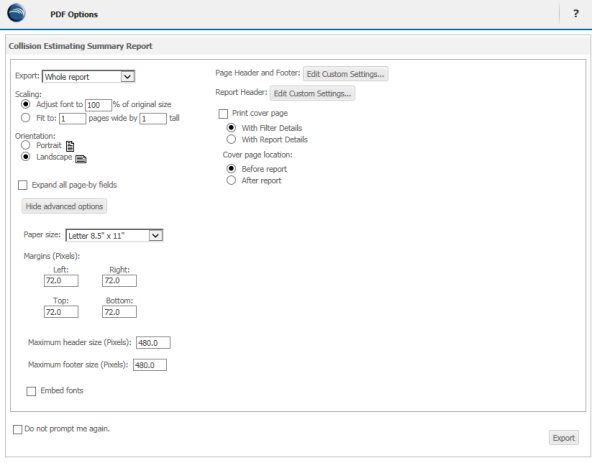Expand the Paper size dropdown
This screenshot has width=592, height=463.
(x=114, y=236)
